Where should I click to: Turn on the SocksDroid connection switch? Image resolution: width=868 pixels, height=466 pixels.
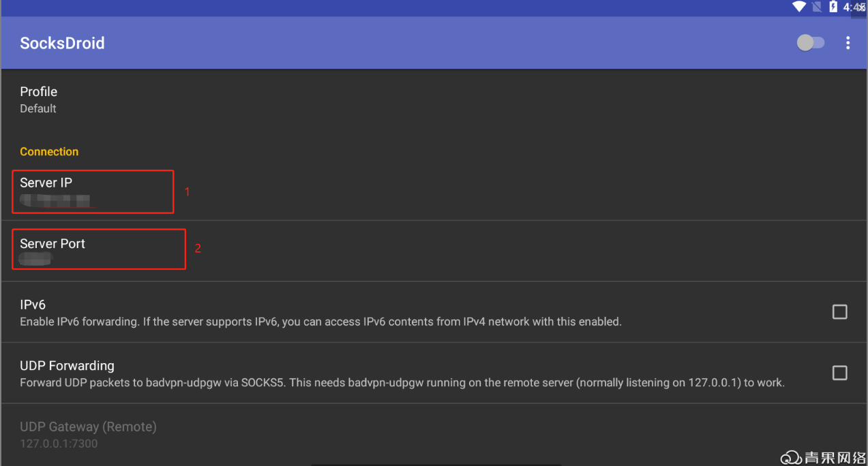click(810, 43)
